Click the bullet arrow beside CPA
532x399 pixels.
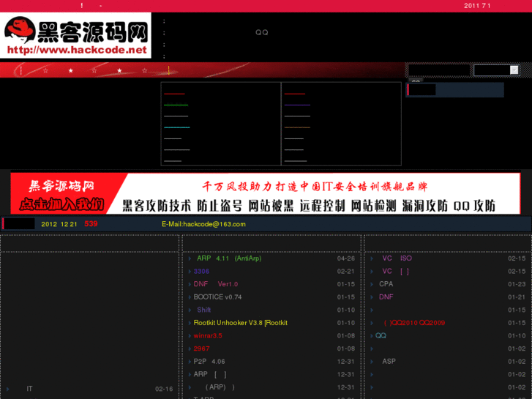tap(372, 284)
